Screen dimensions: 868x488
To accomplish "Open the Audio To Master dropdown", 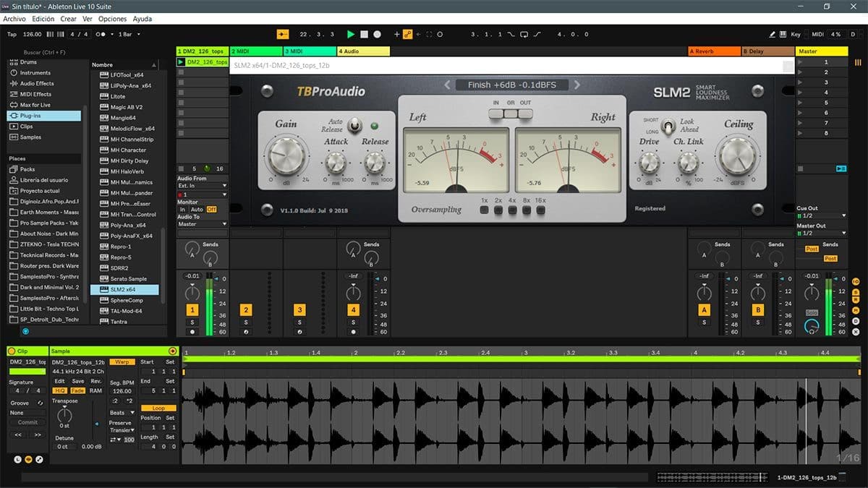I will tap(203, 224).
